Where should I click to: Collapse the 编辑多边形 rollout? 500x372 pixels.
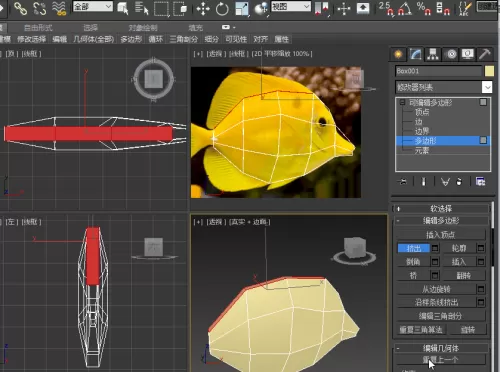click(x=441, y=220)
